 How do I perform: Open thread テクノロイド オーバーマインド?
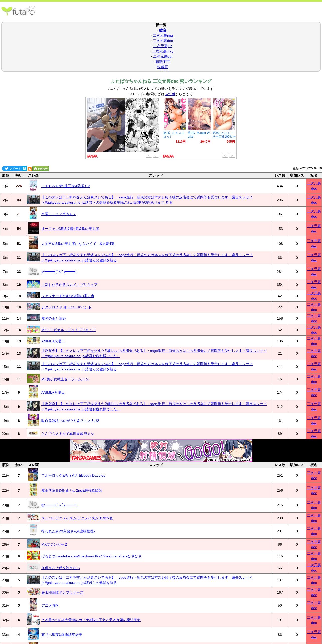click(x=66, y=307)
